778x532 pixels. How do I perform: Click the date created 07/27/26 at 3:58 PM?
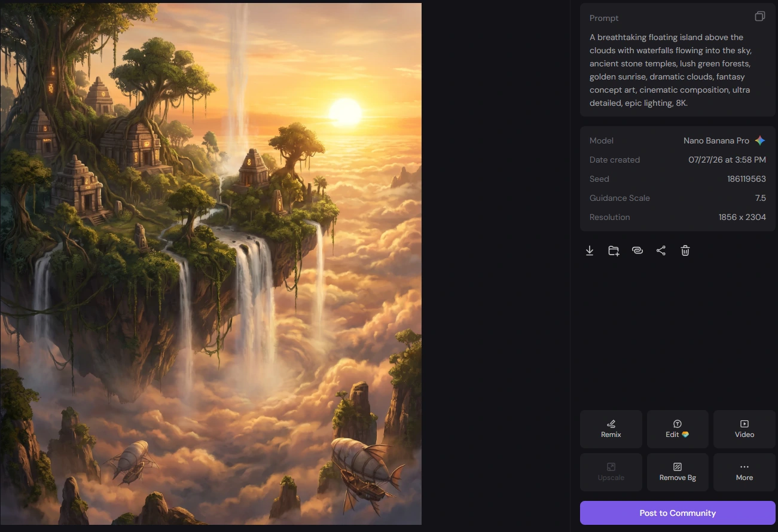727,160
